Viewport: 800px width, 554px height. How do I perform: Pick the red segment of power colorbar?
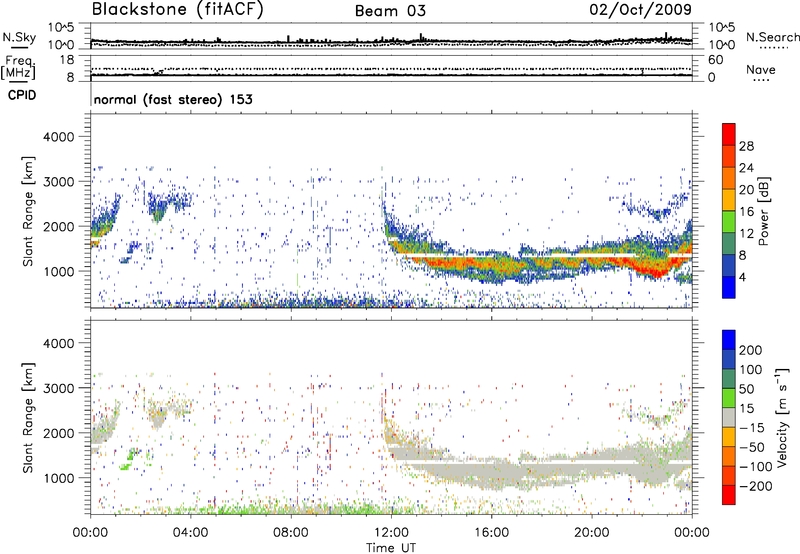point(729,134)
